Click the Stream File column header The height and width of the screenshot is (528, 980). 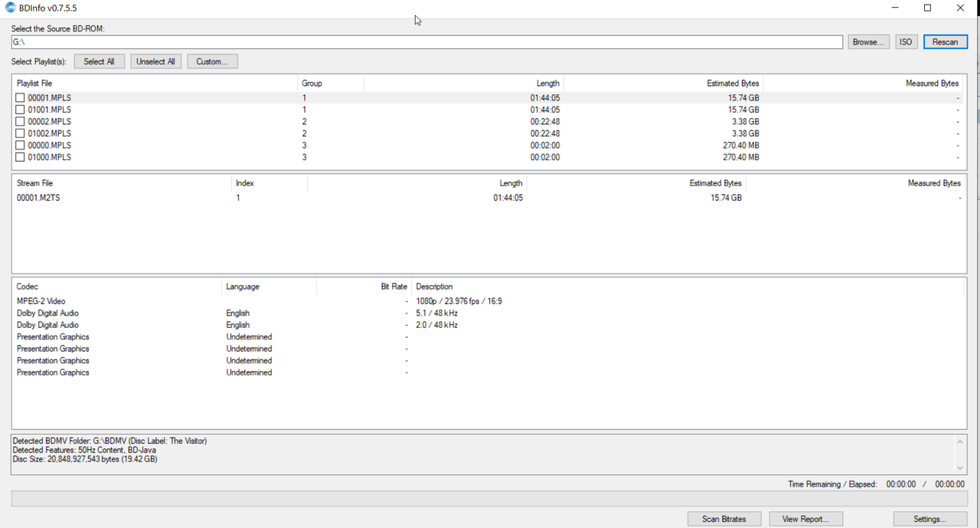coord(122,183)
